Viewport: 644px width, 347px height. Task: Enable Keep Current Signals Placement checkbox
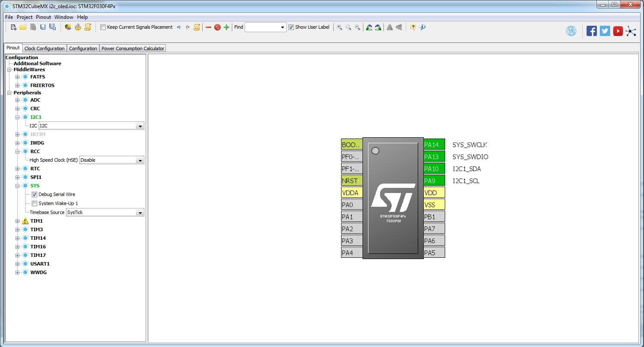[103, 27]
